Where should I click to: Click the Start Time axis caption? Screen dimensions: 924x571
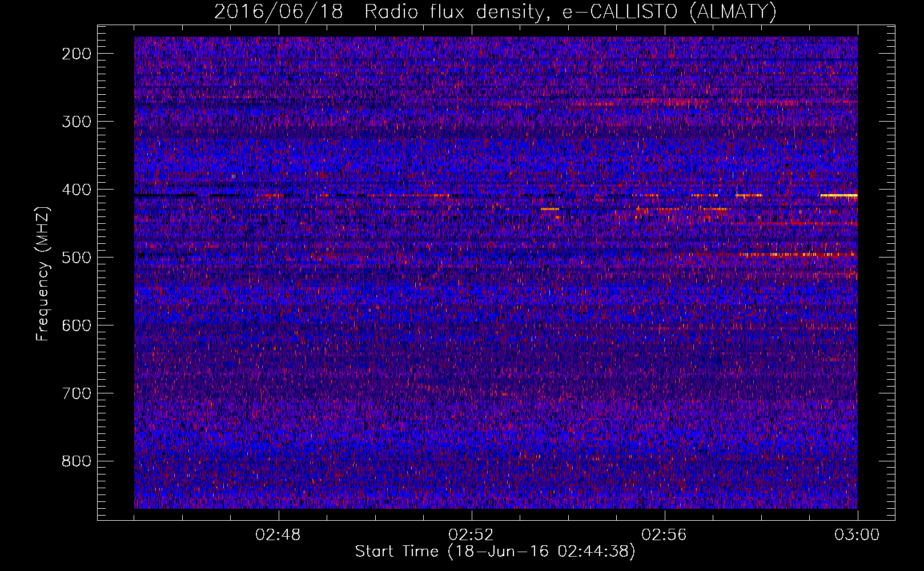pyautogui.click(x=495, y=552)
